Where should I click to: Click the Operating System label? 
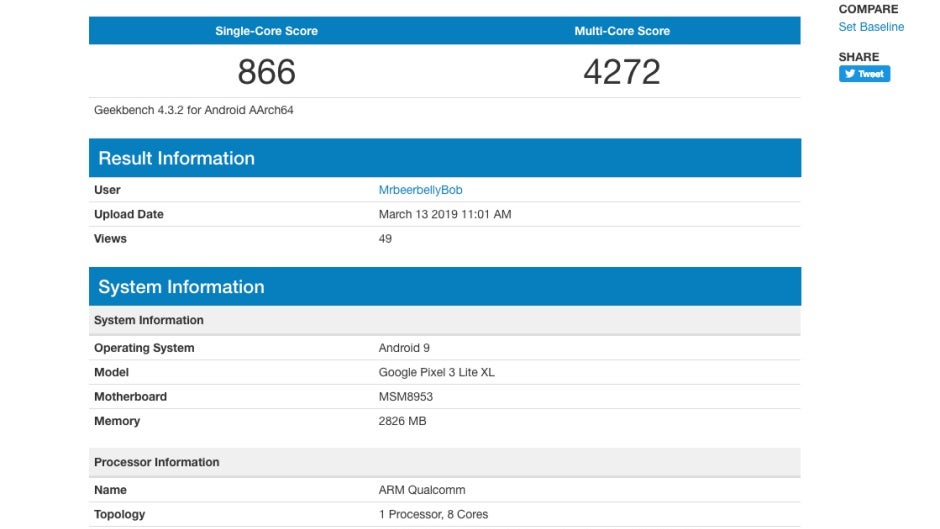point(144,348)
